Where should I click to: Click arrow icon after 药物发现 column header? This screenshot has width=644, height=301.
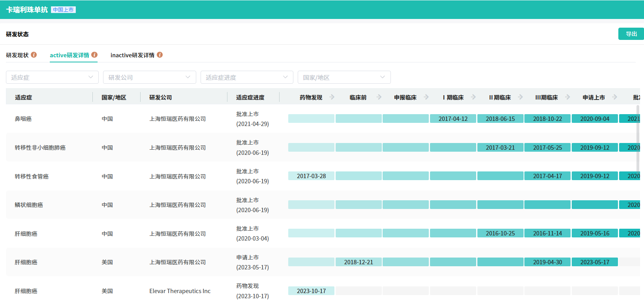click(x=332, y=97)
